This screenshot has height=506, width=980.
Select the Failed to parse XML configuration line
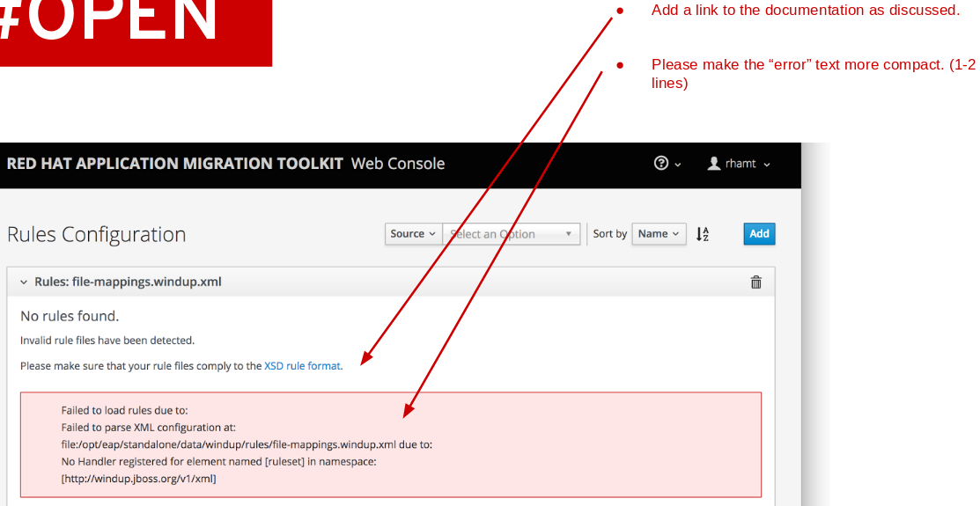149,428
